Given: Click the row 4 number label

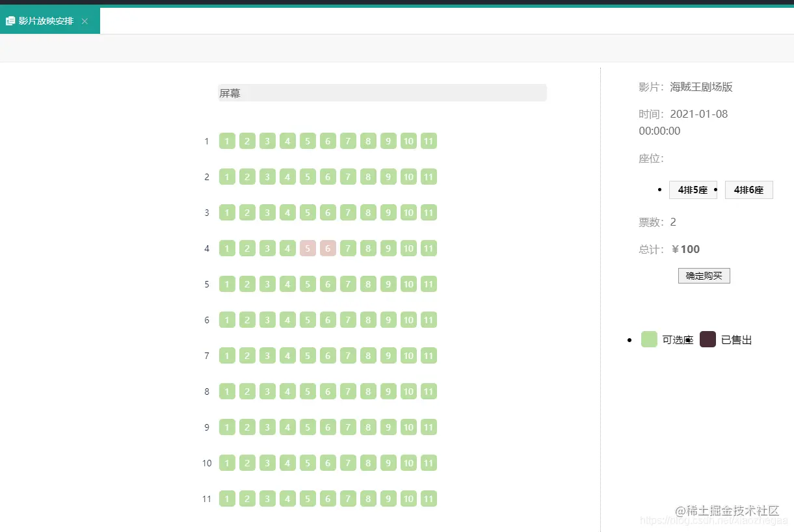Looking at the screenshot, I should [x=207, y=248].
